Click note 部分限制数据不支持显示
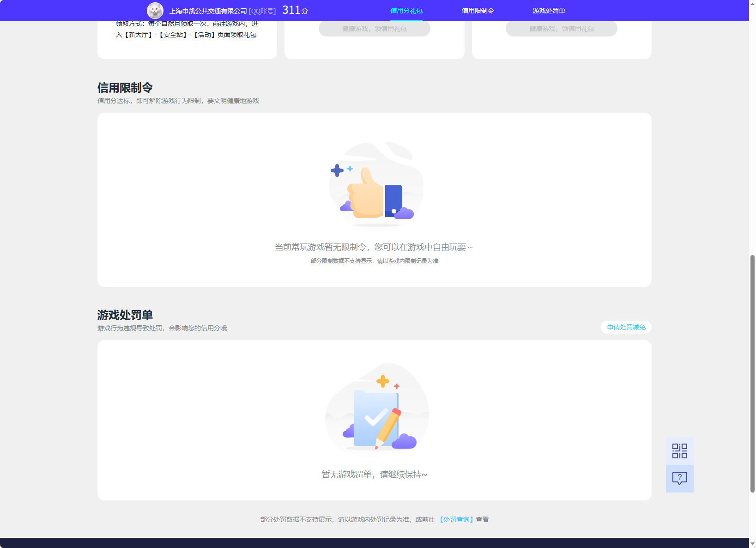Screen dimensions: 756x548 point(341,261)
